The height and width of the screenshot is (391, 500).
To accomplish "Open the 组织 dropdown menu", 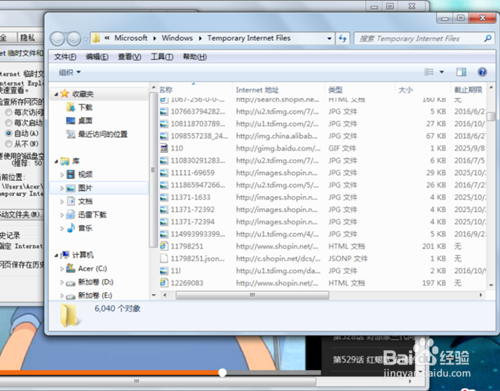I will tap(70, 72).
